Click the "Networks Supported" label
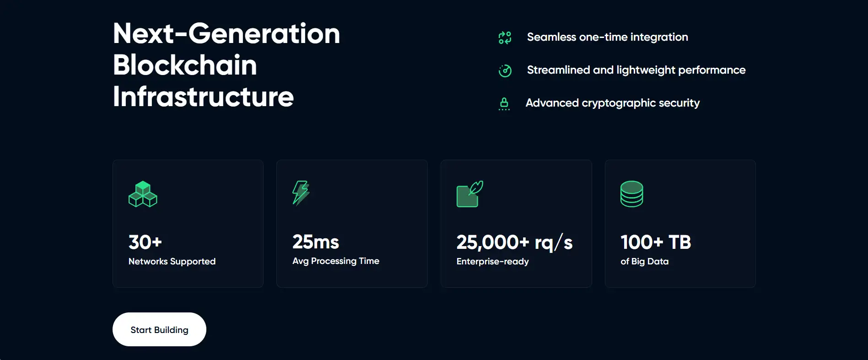 coord(172,261)
